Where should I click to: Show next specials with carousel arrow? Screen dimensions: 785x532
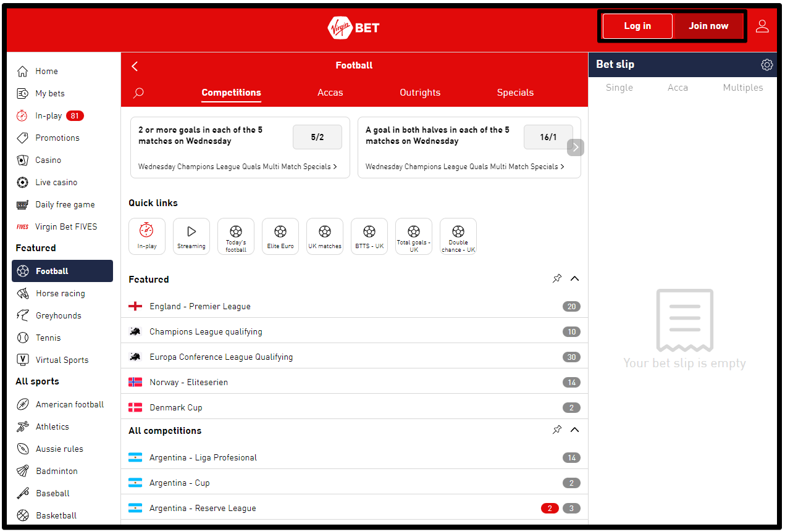click(576, 148)
